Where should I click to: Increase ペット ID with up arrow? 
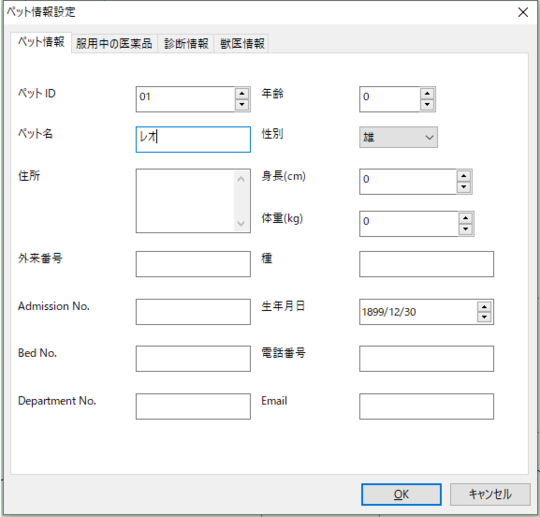(242, 94)
